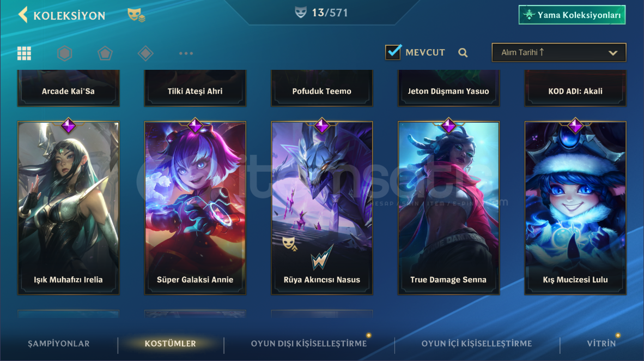The height and width of the screenshot is (361, 644).
Task: Click the Alım Tarihi dropdown chevron arrow
Action: tap(613, 53)
